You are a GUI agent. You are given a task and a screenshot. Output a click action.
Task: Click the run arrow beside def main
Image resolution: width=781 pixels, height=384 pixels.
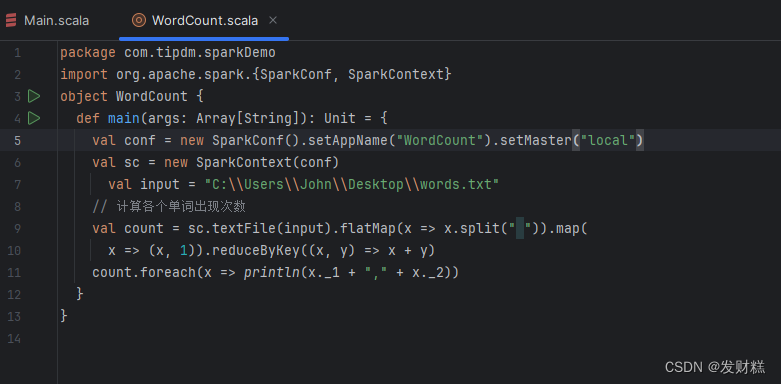click(34, 118)
